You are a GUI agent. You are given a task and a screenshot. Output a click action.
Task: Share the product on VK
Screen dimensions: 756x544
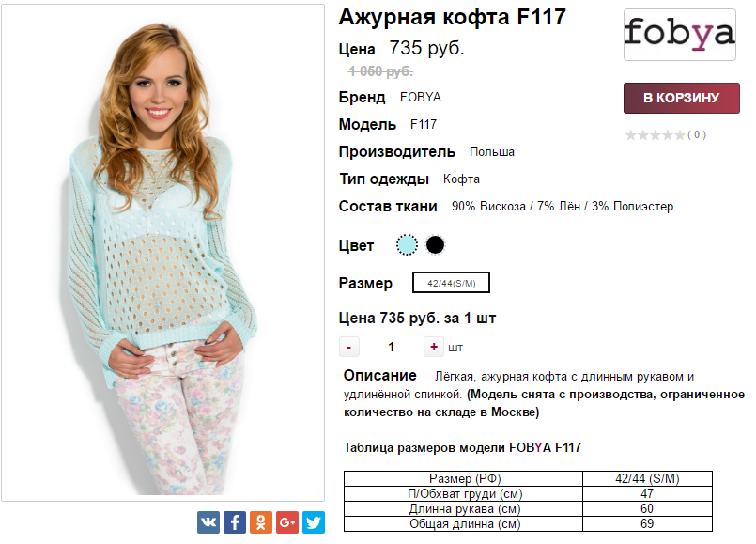pos(208,522)
